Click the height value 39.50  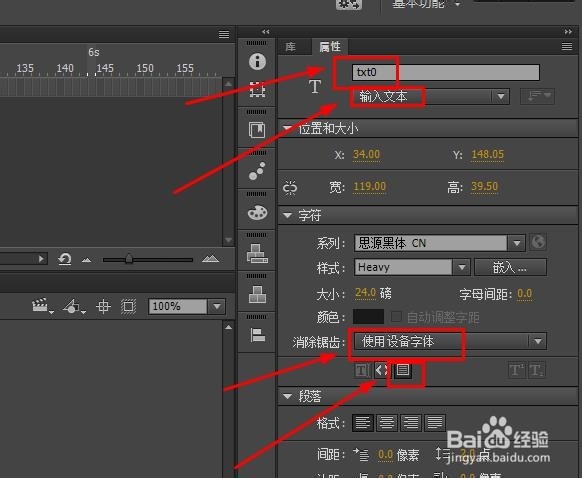pyautogui.click(x=484, y=186)
